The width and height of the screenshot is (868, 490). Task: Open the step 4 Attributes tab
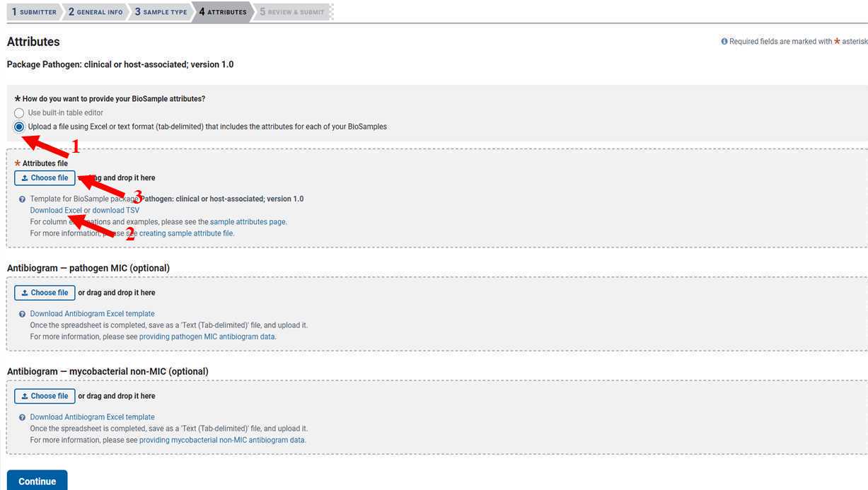(222, 12)
